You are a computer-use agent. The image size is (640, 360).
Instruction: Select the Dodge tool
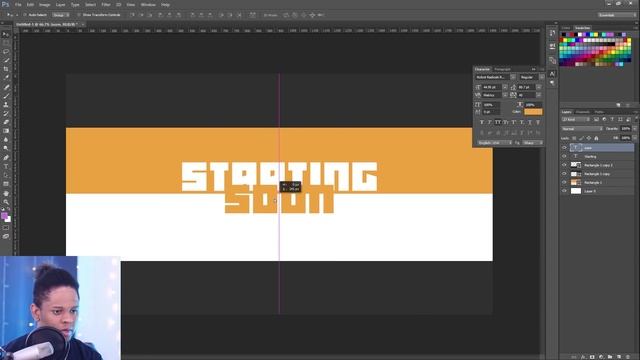tap(6, 149)
